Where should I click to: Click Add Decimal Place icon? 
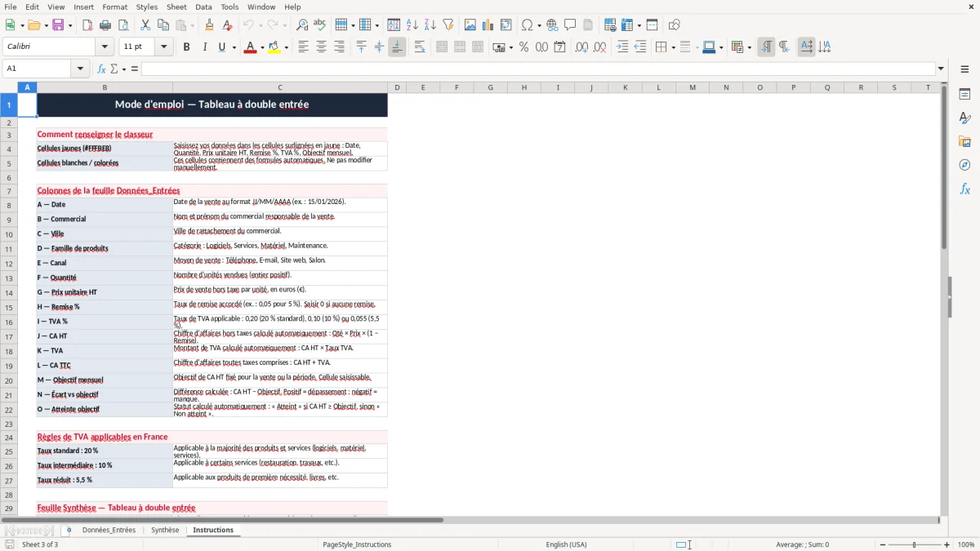click(581, 47)
